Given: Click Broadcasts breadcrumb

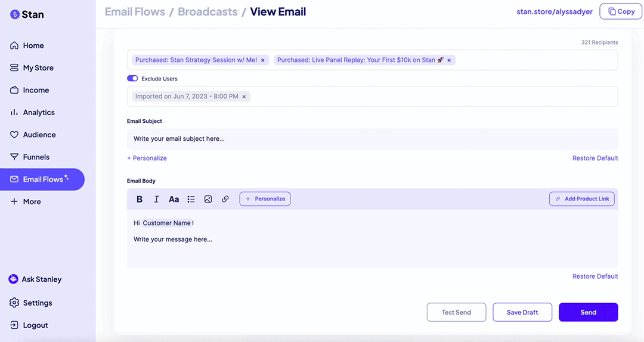Looking at the screenshot, I should pyautogui.click(x=208, y=11).
